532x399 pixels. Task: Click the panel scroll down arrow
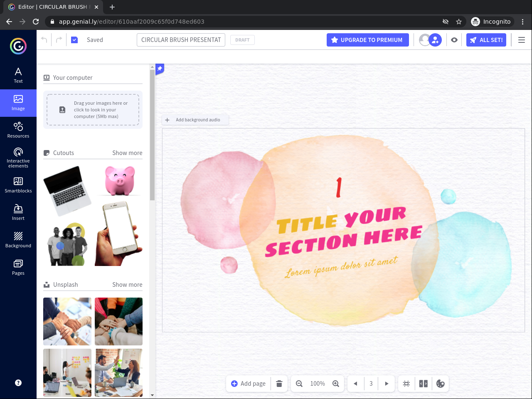152,395
